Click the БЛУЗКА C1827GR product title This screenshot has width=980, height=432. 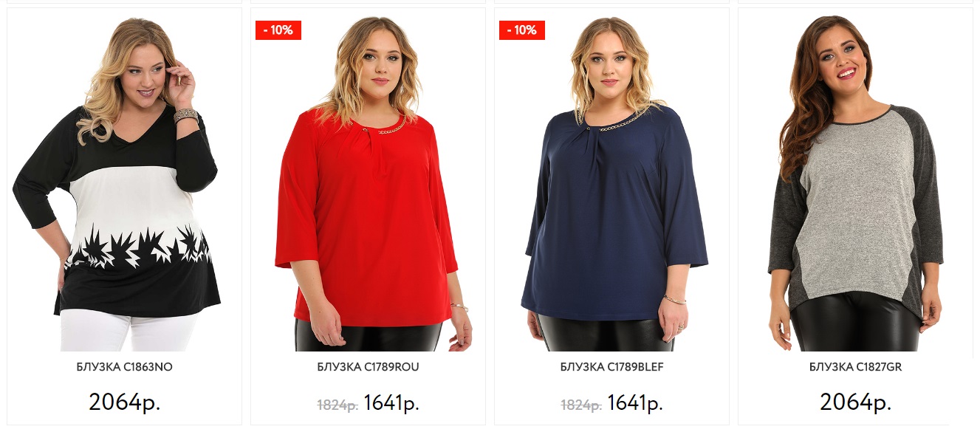point(855,367)
